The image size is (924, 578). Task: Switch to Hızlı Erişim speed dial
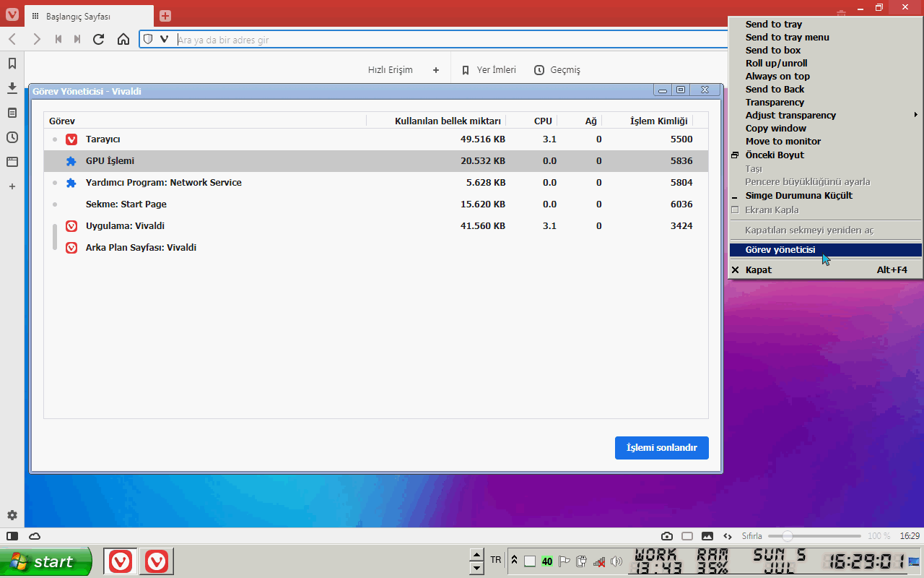point(391,70)
